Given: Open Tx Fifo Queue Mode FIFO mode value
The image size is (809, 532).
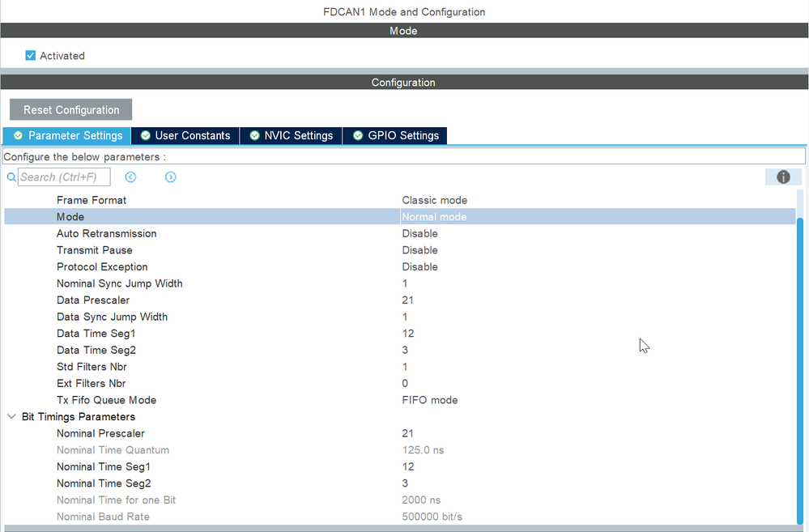Looking at the screenshot, I should [430, 400].
